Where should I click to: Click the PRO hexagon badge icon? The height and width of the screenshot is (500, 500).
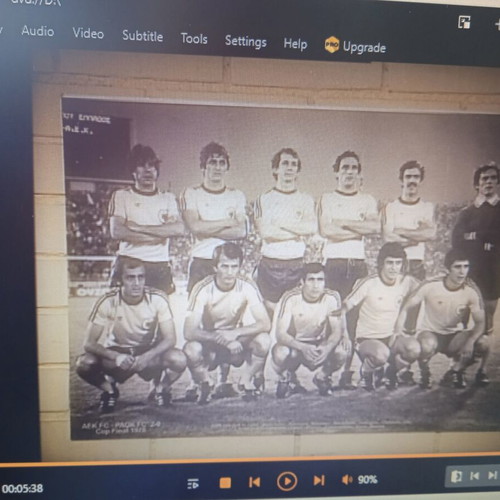[x=332, y=44]
